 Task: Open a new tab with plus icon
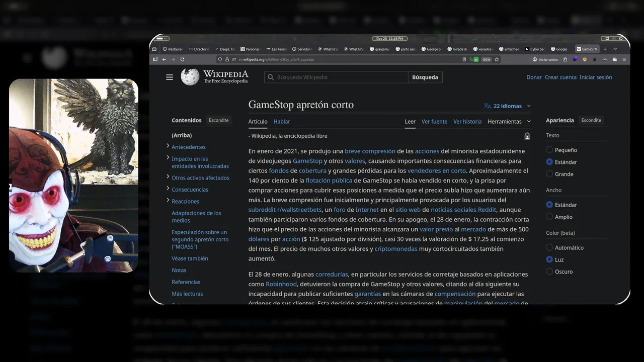click(x=605, y=49)
